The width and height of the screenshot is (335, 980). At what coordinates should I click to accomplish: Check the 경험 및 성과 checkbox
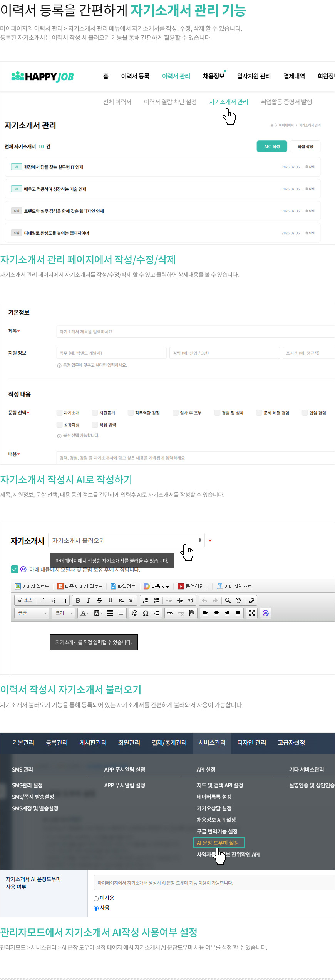click(217, 413)
